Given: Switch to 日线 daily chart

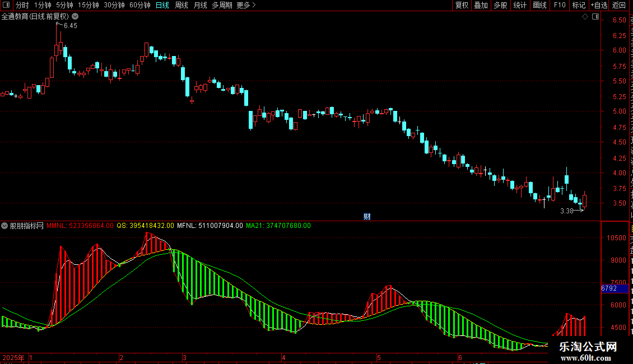Looking at the screenshot, I should coord(162,5).
